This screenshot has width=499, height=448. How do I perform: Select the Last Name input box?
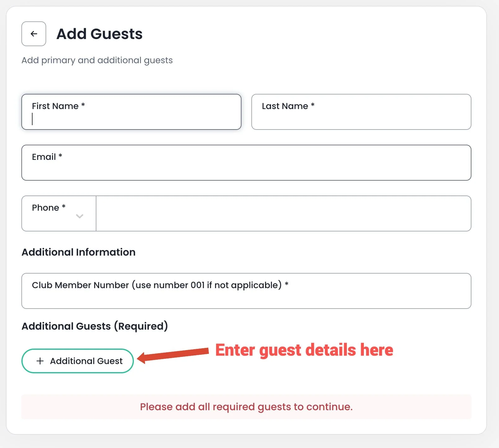pos(361,112)
